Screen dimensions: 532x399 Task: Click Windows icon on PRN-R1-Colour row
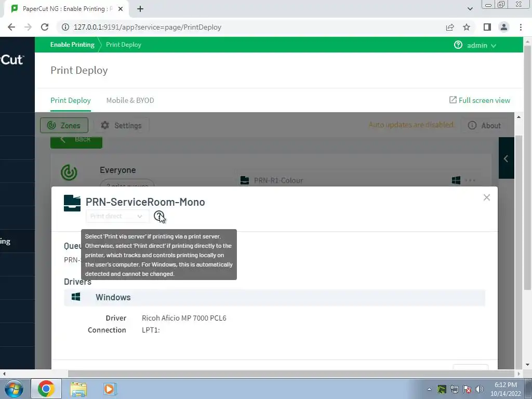coord(456,180)
